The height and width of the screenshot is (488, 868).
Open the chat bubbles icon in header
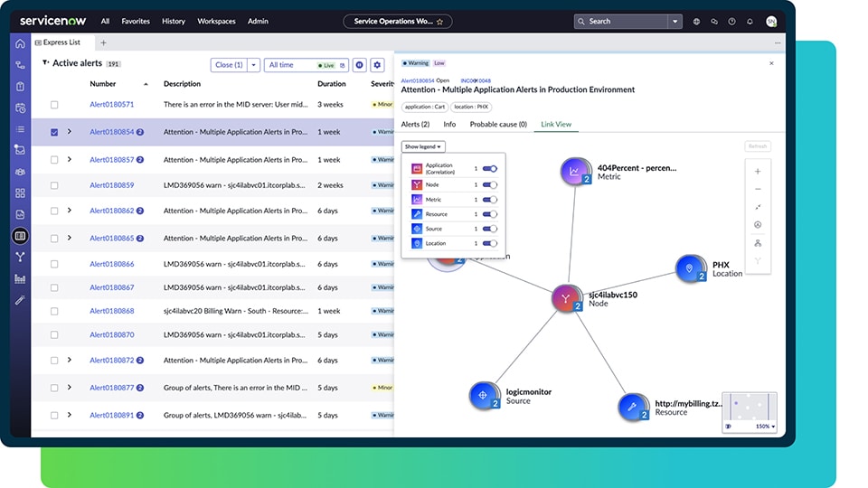click(x=714, y=22)
